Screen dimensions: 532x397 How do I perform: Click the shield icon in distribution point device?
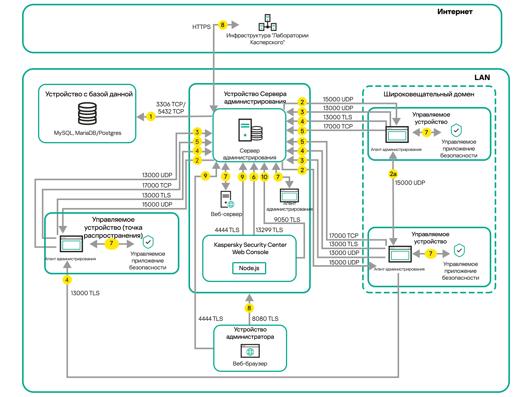148,242
